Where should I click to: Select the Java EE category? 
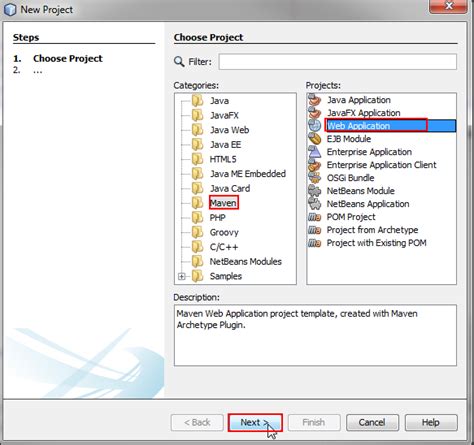tap(226, 145)
